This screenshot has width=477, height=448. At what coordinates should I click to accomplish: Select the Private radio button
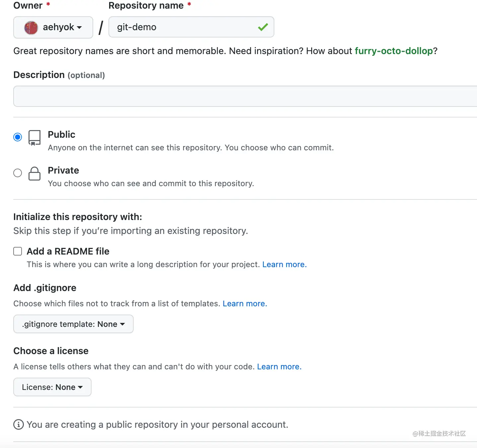coord(18,173)
